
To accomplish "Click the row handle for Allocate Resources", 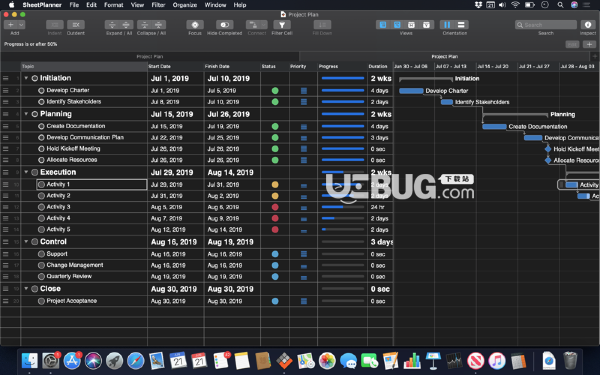I will coord(6,160).
